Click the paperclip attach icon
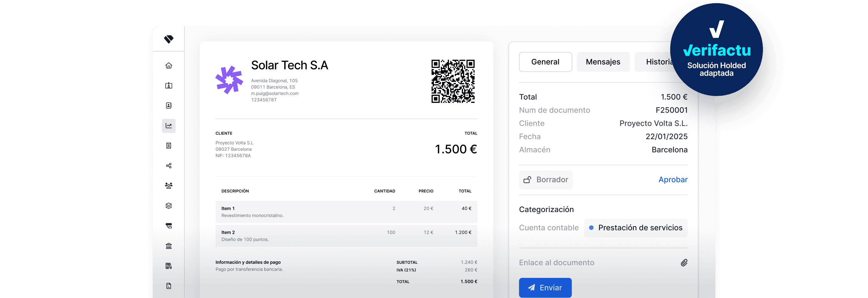The height and width of the screenshot is (298, 868). 684,263
